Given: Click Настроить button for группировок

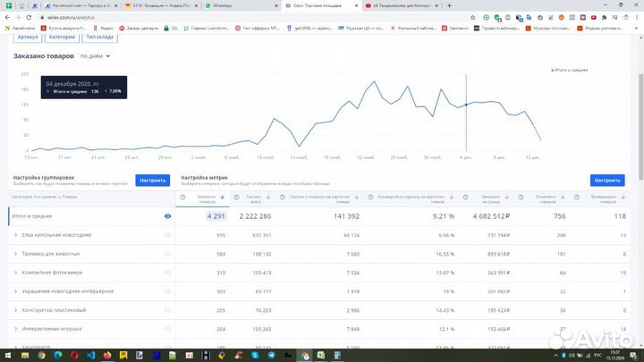Looking at the screenshot, I should click(152, 180).
